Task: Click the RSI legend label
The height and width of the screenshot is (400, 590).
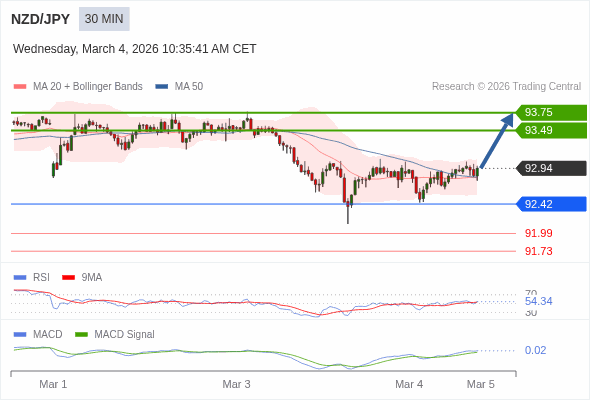Action: coord(41,278)
